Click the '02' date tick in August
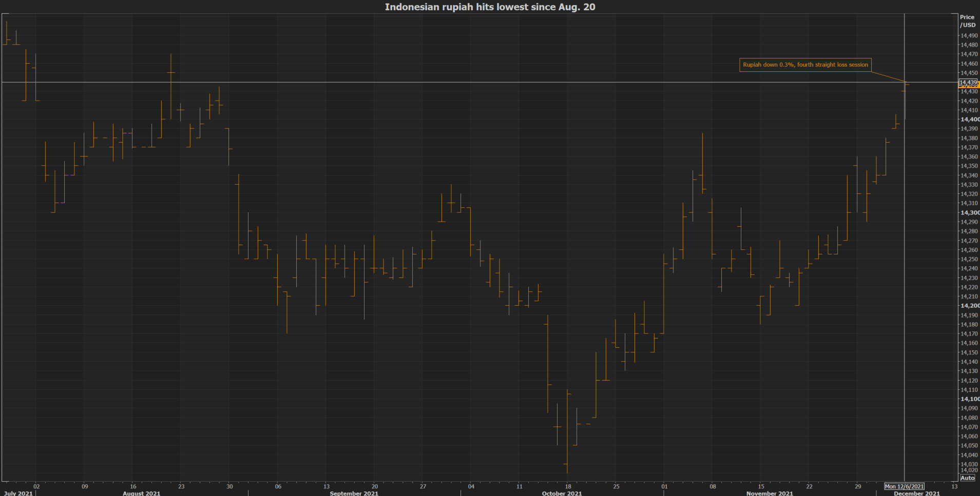The height and width of the screenshot is (496, 980). [x=36, y=486]
